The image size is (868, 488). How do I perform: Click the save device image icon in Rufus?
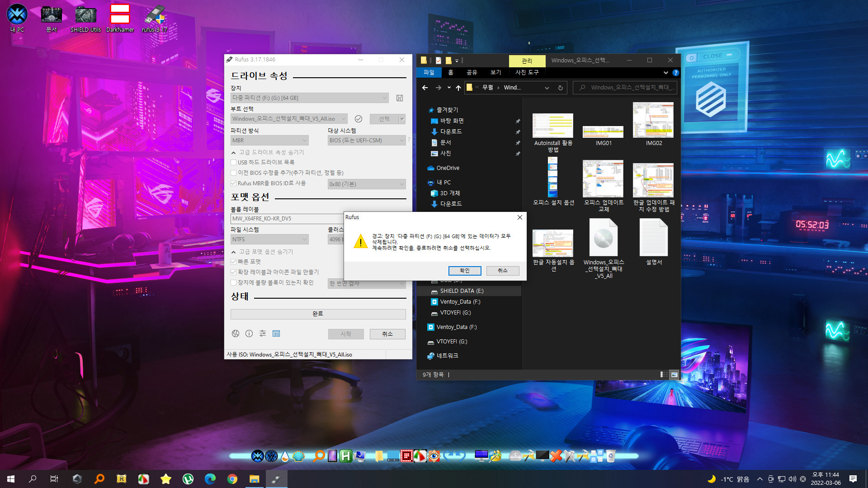[x=400, y=98]
